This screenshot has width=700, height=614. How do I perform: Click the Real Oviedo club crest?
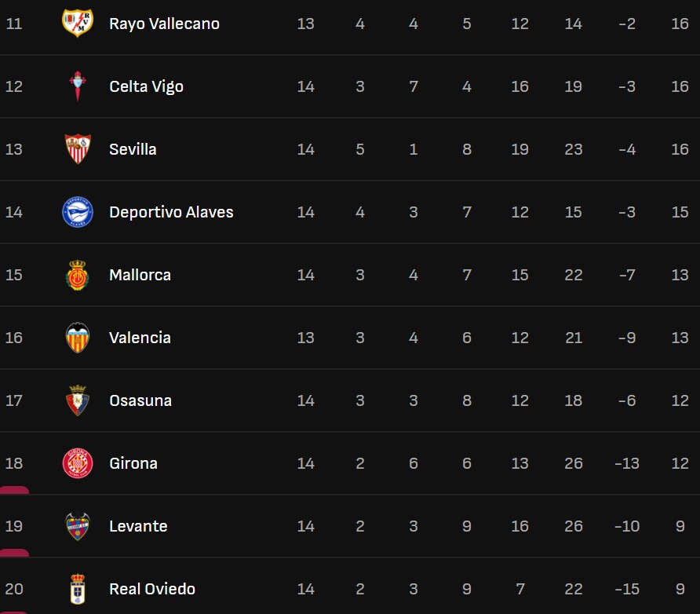[x=78, y=589]
